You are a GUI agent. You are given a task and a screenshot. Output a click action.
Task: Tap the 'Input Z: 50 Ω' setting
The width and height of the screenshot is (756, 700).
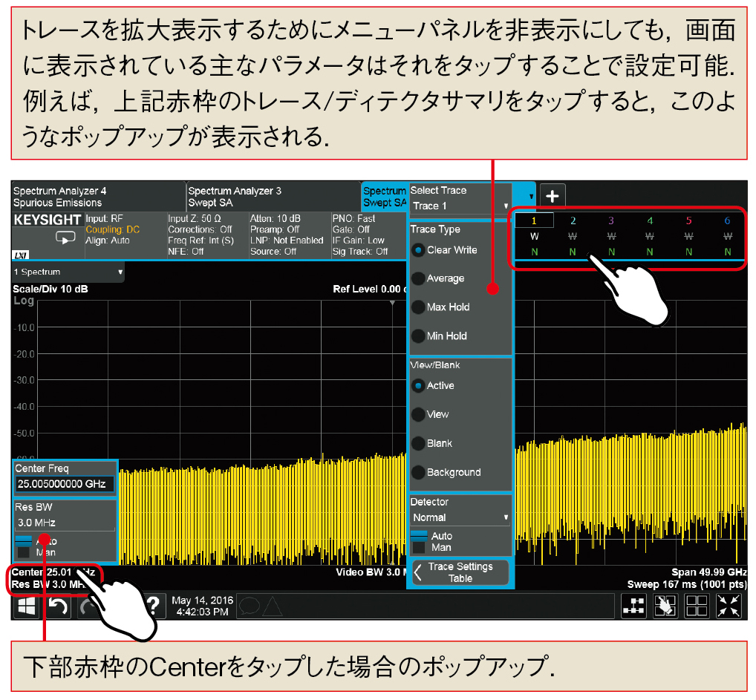tap(195, 219)
